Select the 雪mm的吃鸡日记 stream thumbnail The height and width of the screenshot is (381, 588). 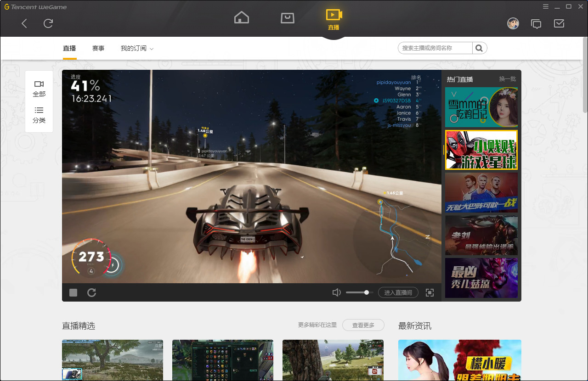(481, 107)
